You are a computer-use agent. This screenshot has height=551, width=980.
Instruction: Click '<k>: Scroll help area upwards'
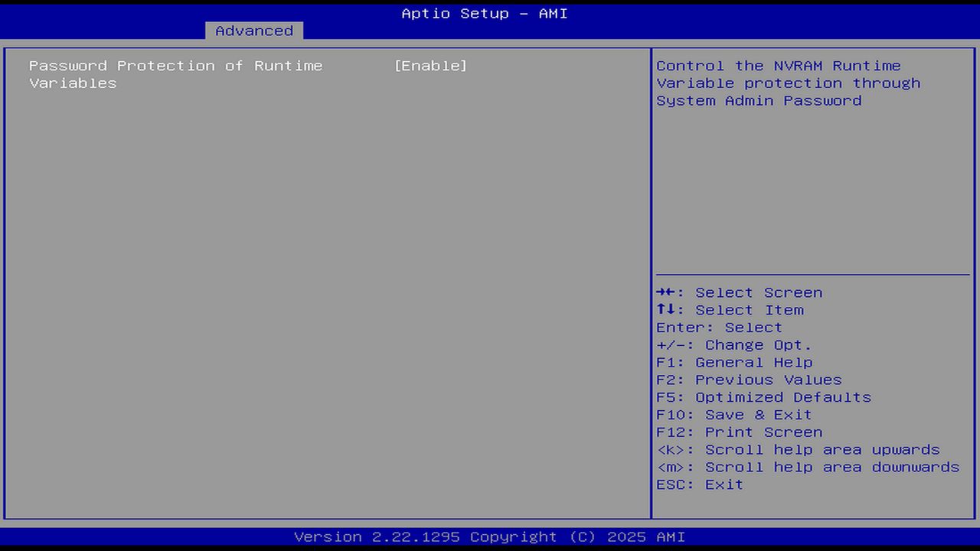click(799, 450)
